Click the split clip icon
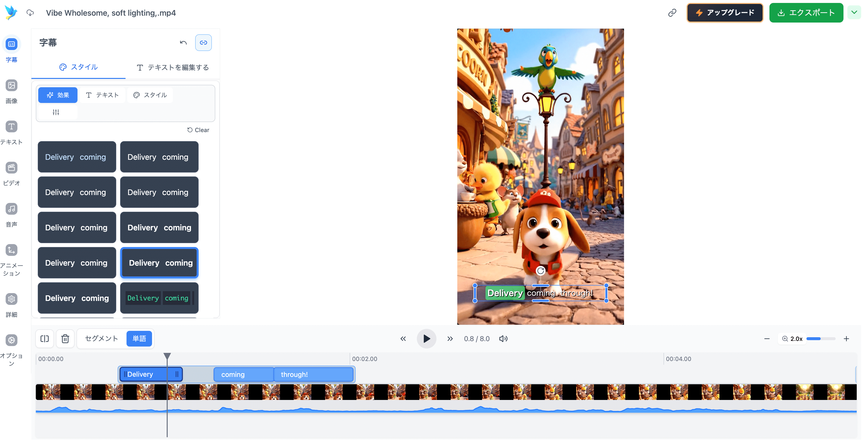 [x=44, y=338]
